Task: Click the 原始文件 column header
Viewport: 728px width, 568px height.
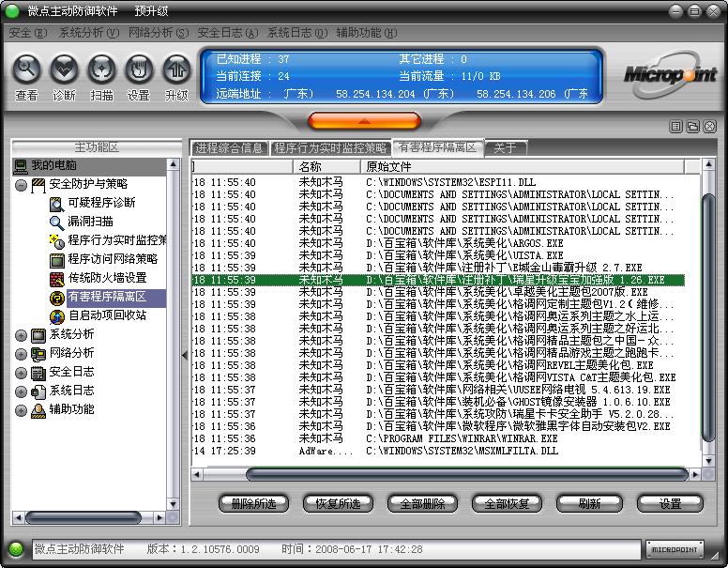Action: coord(522,166)
